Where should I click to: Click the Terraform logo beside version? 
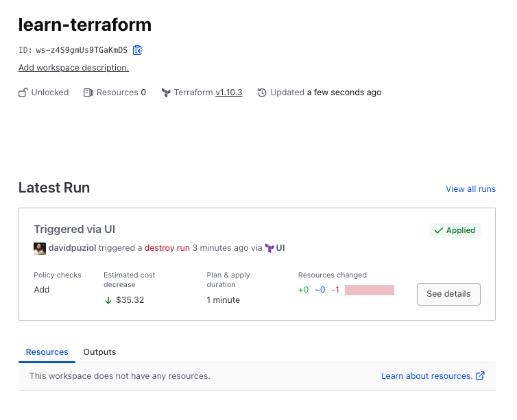[x=166, y=92]
